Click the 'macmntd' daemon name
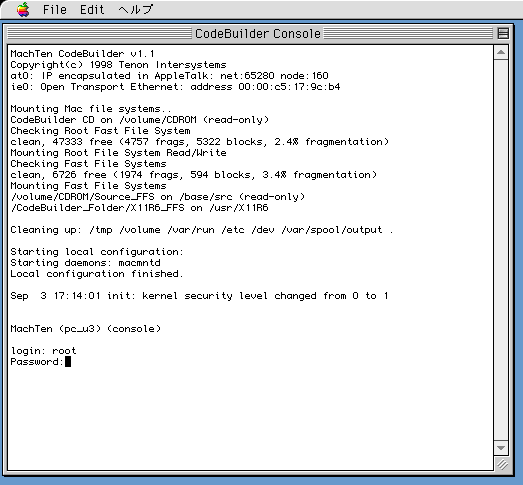 [x=139, y=263]
